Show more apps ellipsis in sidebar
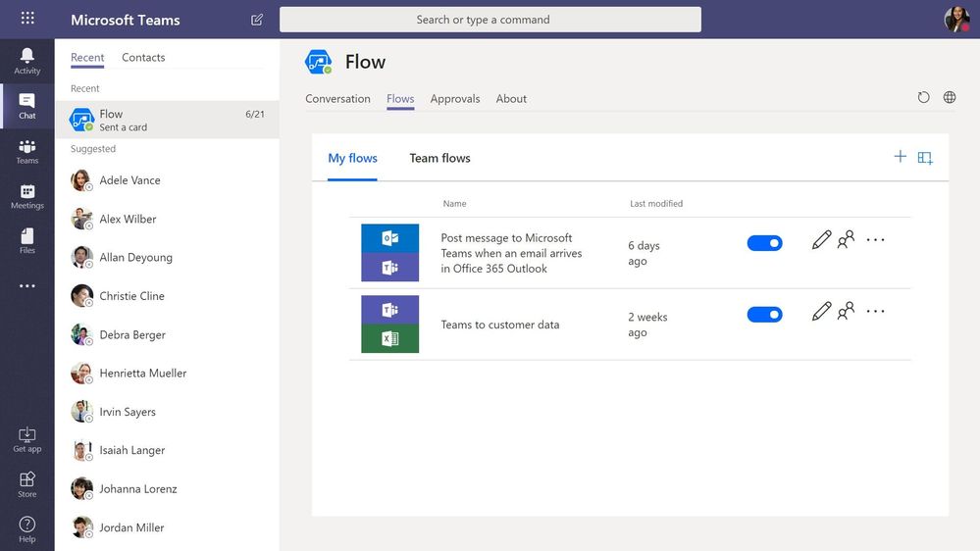This screenshot has width=980, height=551. pyautogui.click(x=26, y=285)
